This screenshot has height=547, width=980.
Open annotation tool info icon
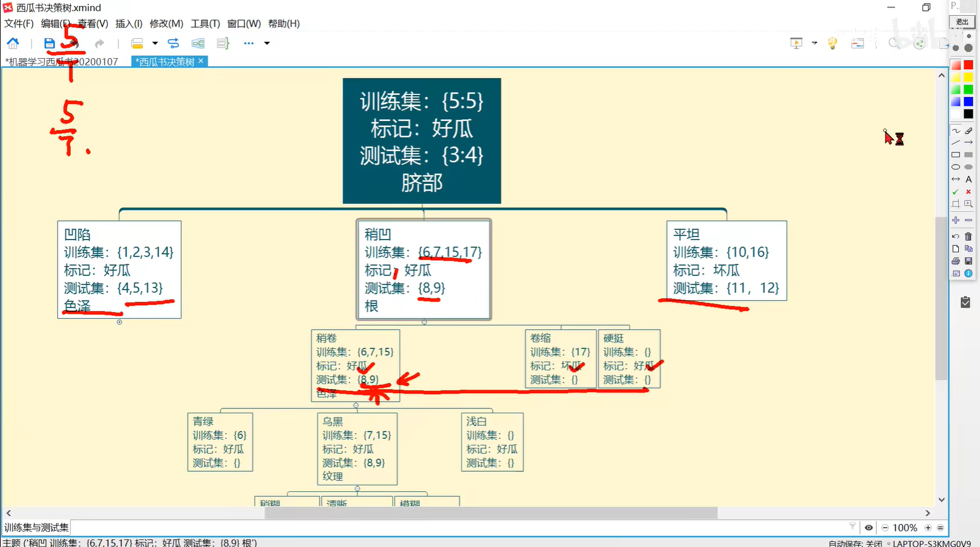pos(969,273)
